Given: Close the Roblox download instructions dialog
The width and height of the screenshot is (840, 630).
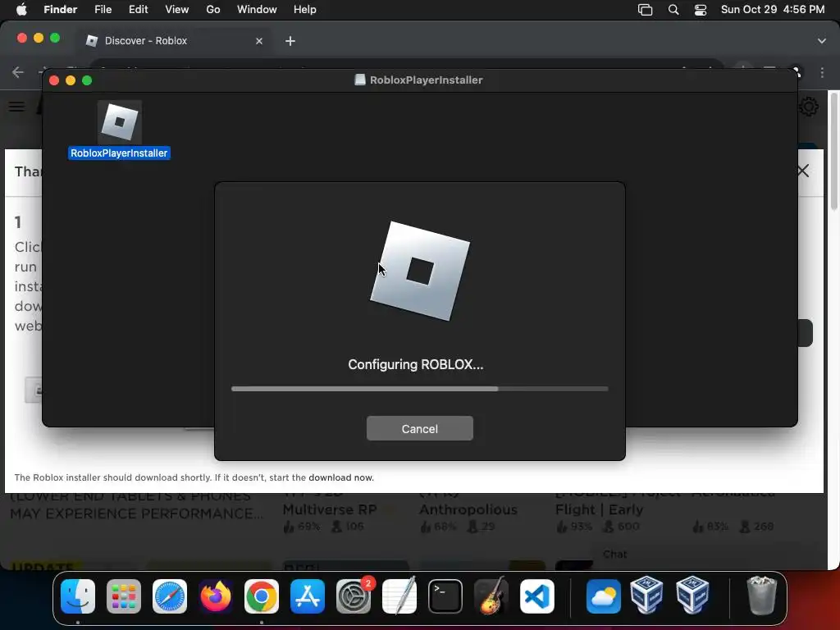Looking at the screenshot, I should coord(803,171).
